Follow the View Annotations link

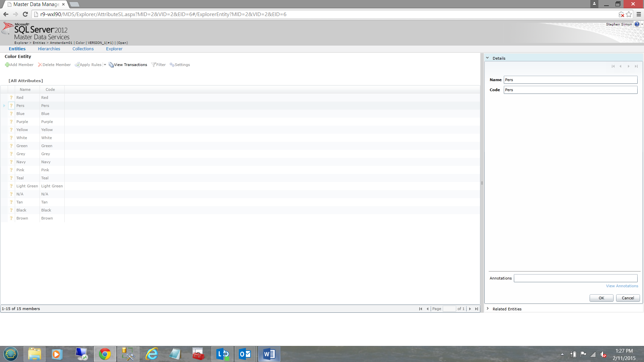[622, 286]
